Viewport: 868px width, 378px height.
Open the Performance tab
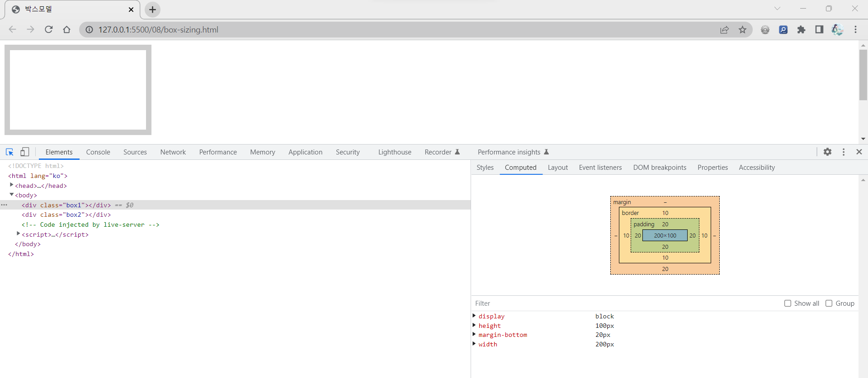point(218,152)
